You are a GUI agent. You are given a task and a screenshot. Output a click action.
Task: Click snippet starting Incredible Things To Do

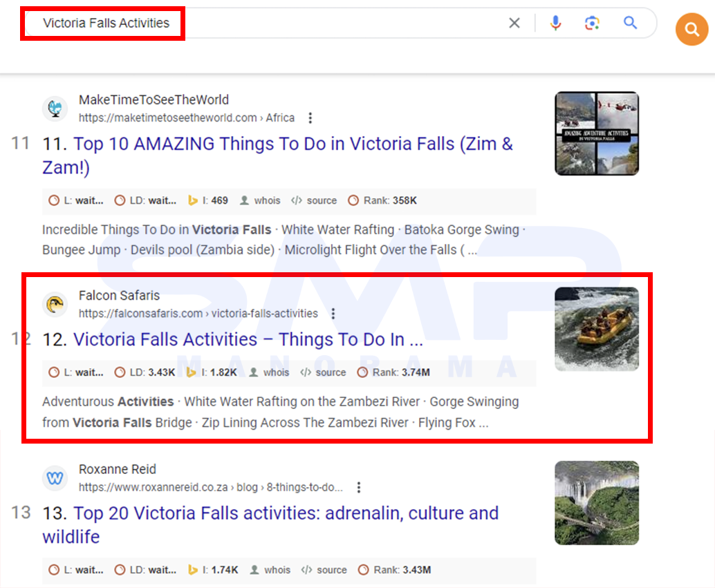point(284,240)
